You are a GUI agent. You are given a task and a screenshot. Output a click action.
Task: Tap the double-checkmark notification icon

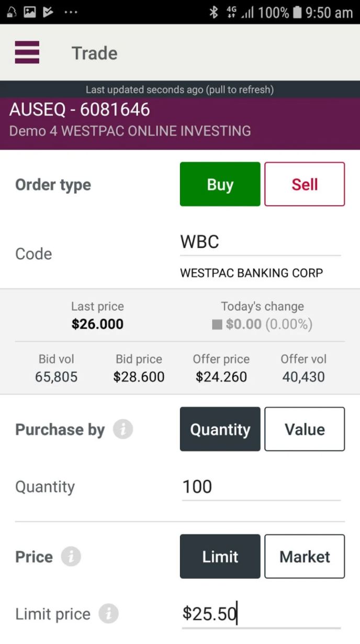48,12
